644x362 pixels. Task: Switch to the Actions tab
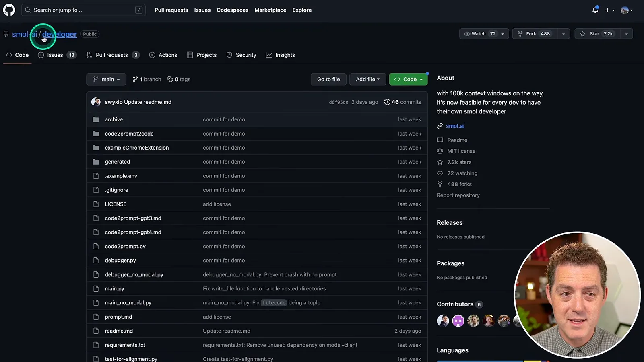163,55
